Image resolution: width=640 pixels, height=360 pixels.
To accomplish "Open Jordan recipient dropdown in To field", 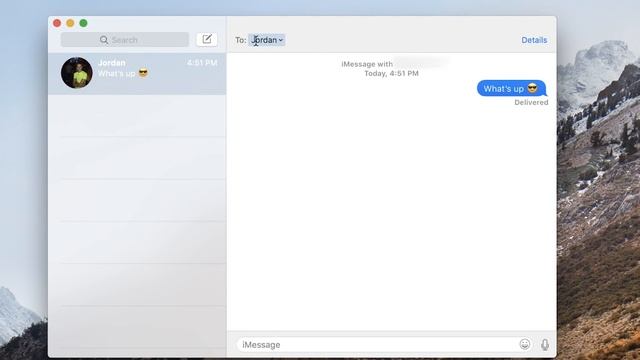I will coord(267,40).
